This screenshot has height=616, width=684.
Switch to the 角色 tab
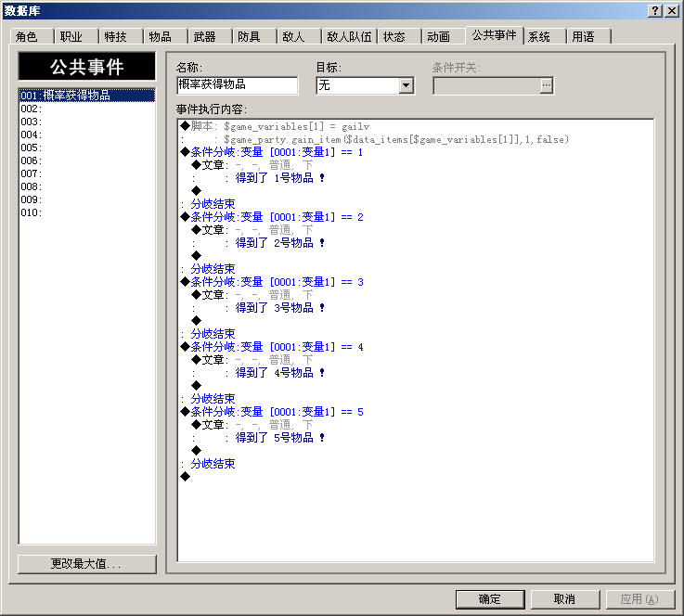[x=32, y=36]
